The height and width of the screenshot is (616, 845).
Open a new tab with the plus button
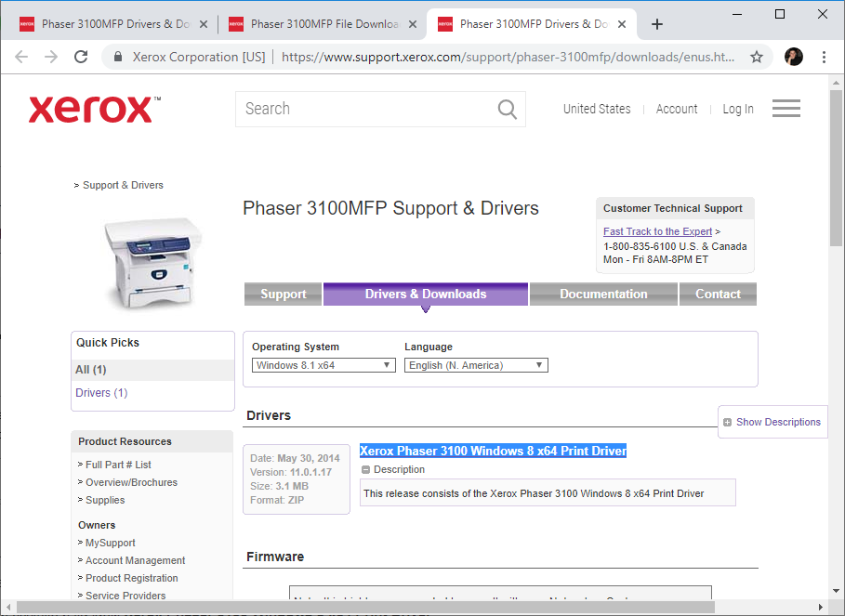coord(656,24)
